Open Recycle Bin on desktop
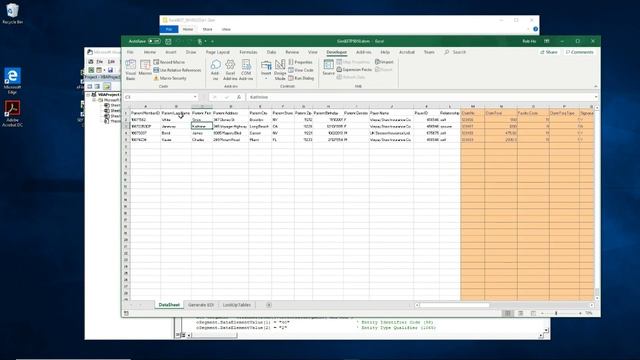This screenshot has height=360, width=640. [x=12, y=14]
